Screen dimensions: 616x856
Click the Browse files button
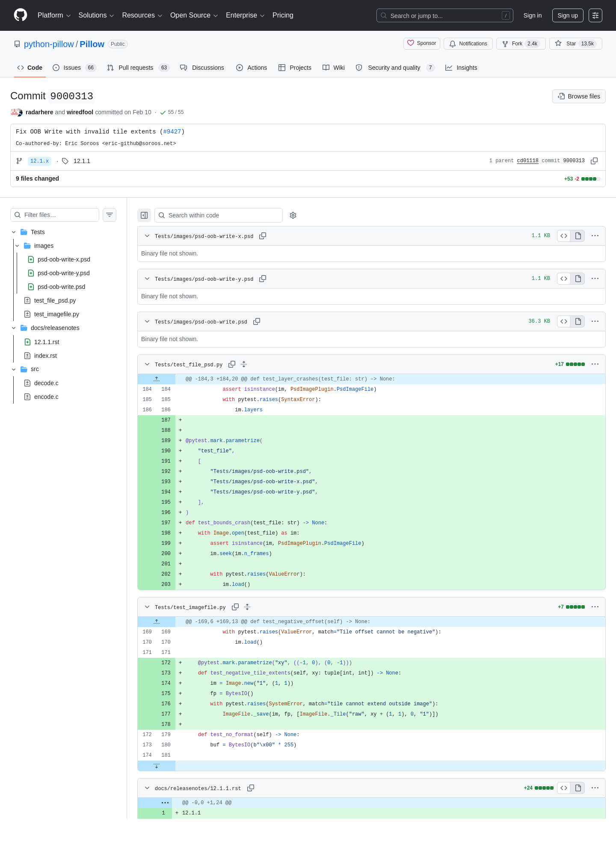pos(579,96)
